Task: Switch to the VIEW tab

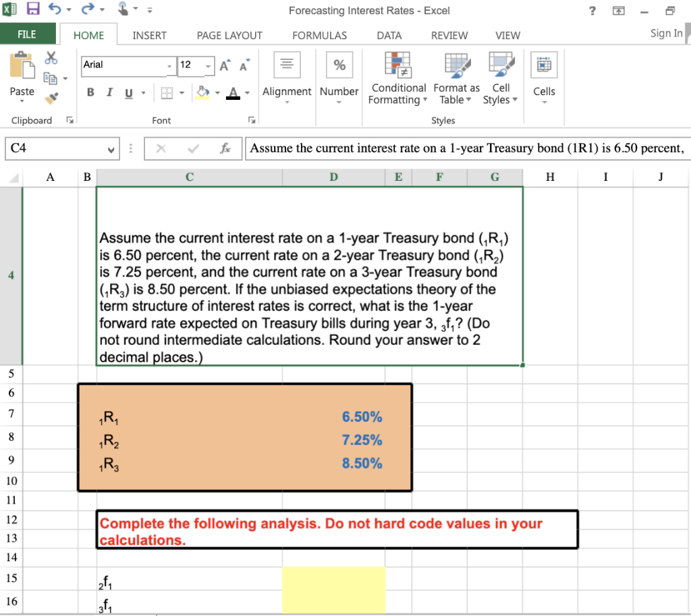Action: 507,35
